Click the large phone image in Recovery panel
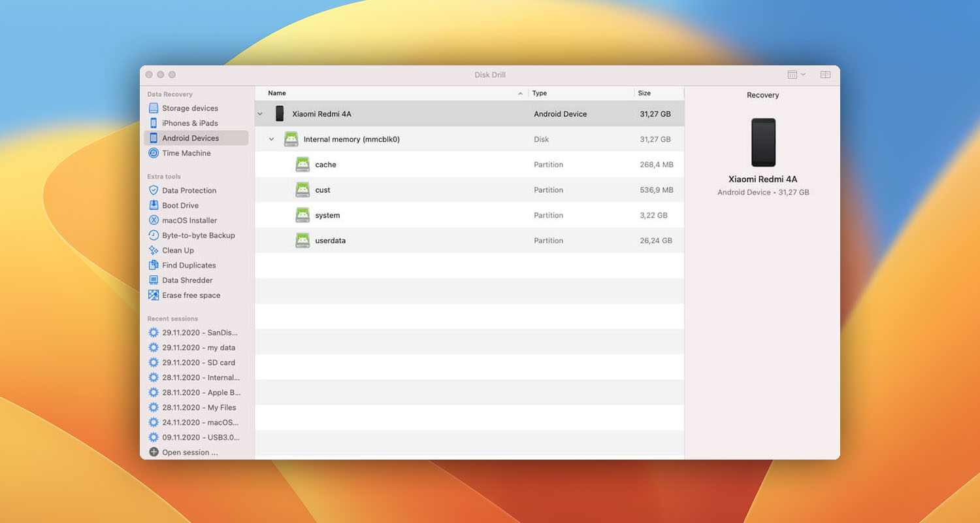This screenshot has height=523, width=980. pos(763,143)
